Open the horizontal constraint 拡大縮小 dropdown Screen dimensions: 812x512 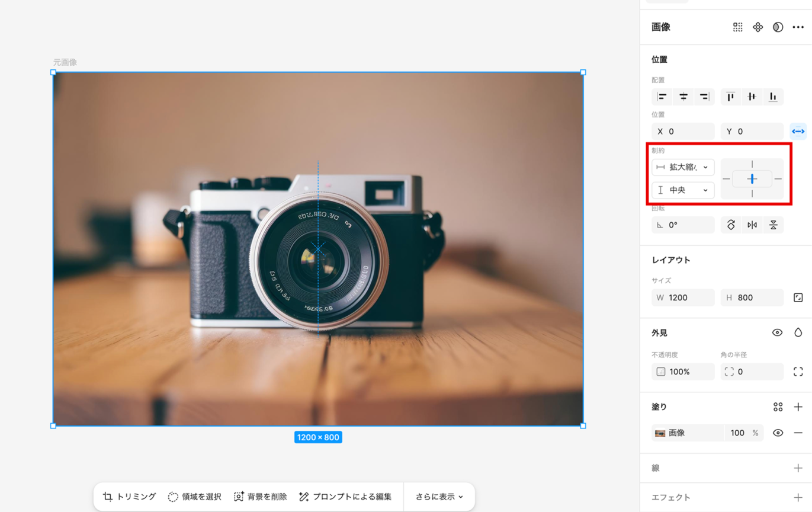coord(683,167)
